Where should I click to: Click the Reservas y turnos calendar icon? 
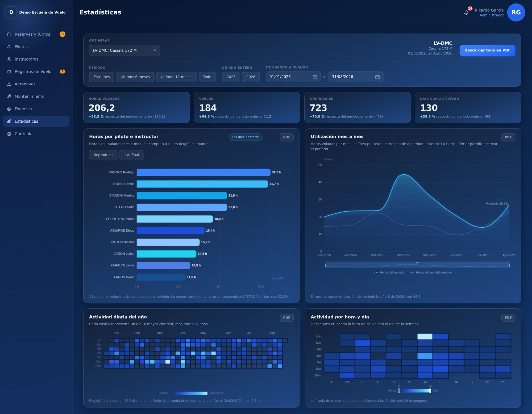point(9,34)
